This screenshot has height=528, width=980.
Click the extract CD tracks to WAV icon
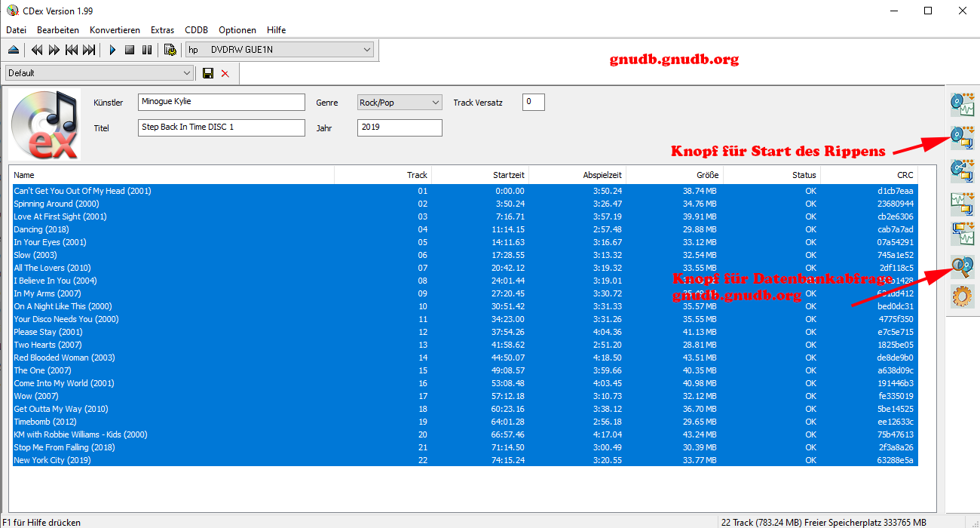coord(963,104)
